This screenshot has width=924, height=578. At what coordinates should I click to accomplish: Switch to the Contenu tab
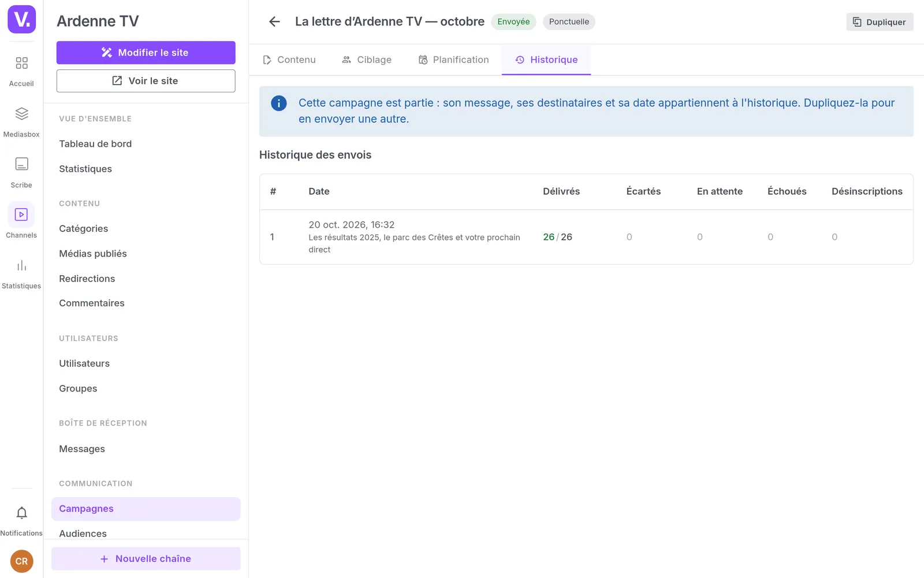click(289, 60)
